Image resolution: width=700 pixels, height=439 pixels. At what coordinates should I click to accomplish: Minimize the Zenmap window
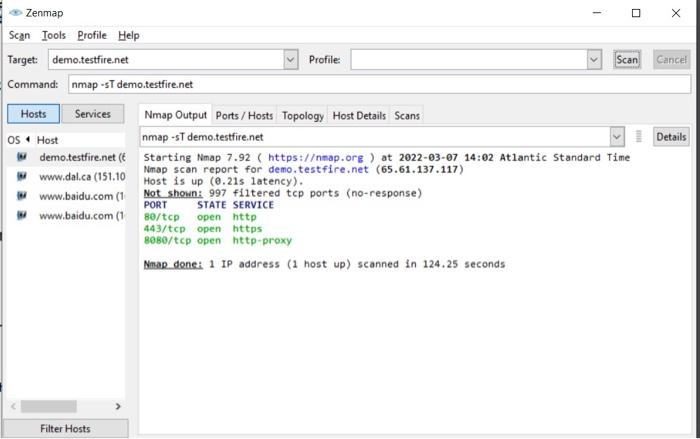[x=596, y=13]
